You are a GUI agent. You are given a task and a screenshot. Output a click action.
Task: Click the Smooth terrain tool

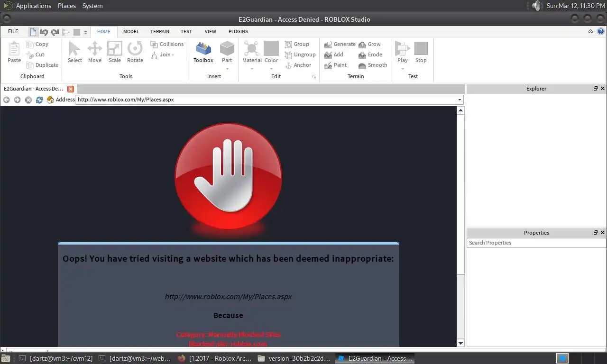(x=373, y=65)
